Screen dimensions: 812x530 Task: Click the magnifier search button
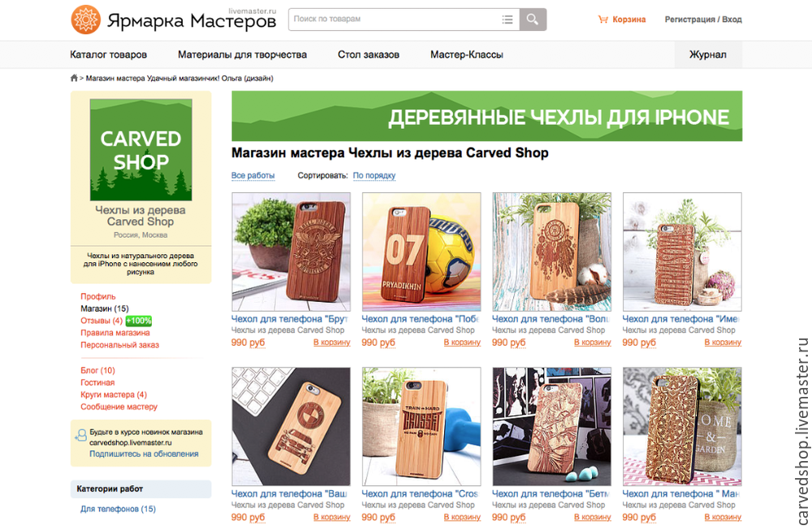point(533,19)
